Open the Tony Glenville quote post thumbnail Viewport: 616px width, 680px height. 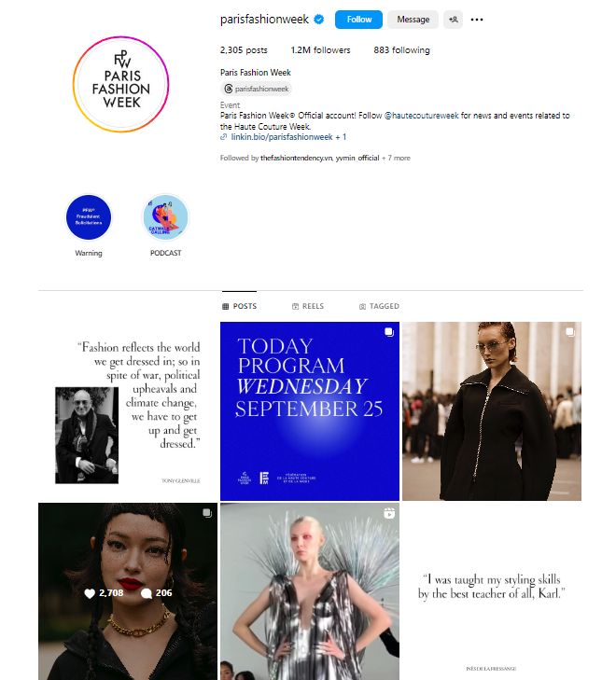click(x=128, y=411)
